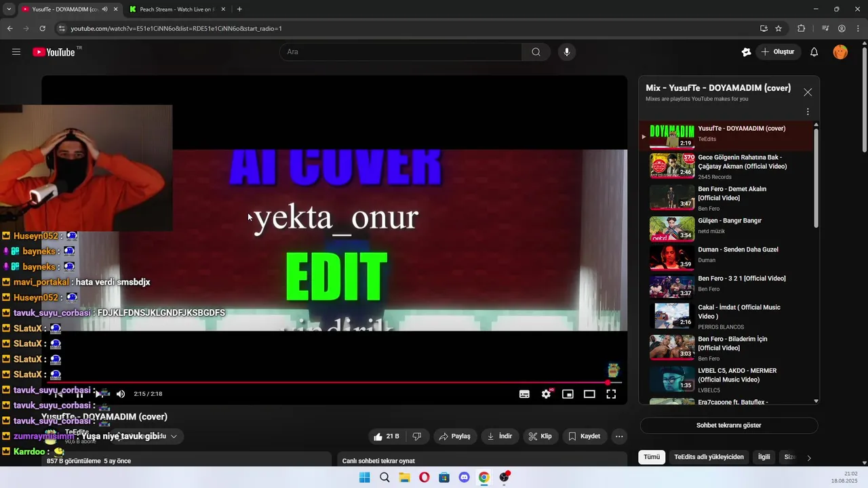Play Ben Fero - 3 2 1 video
Image resolution: width=868 pixels, height=488 pixels.
pos(726,286)
